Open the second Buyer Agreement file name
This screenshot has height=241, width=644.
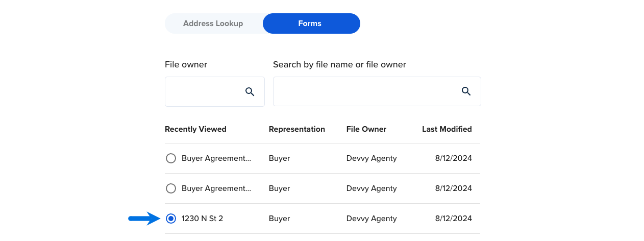point(216,188)
